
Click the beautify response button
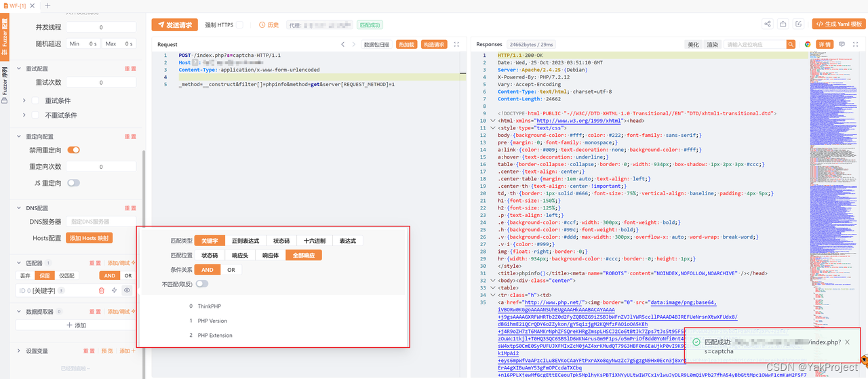[x=693, y=44]
